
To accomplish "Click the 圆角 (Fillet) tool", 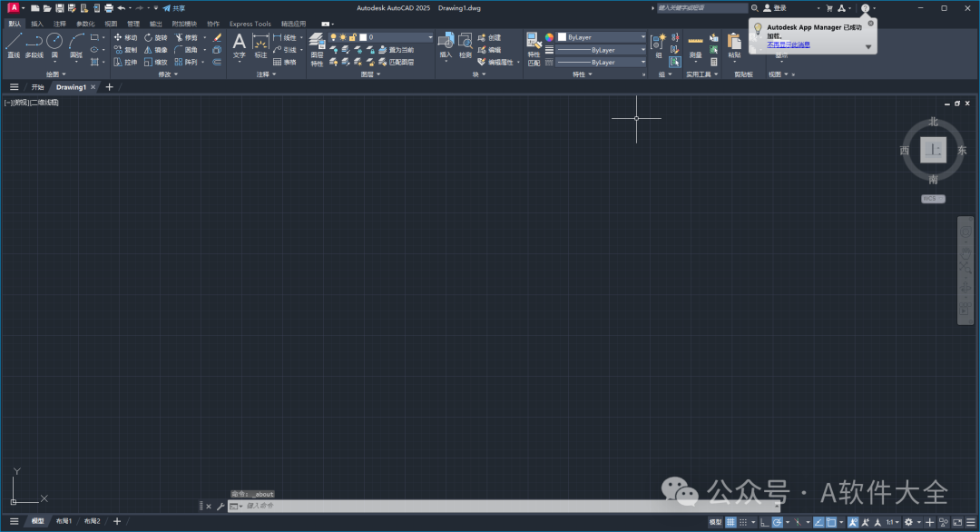I will coord(186,50).
